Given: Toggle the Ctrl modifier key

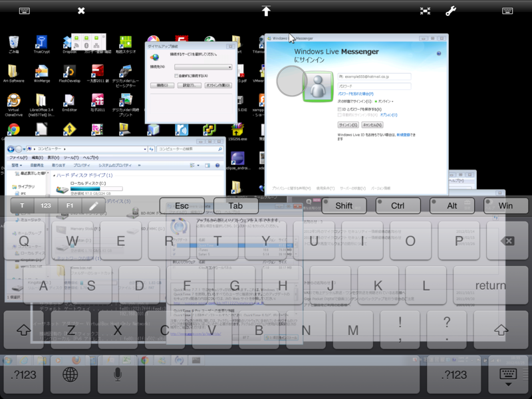Looking at the screenshot, I should pyautogui.click(x=398, y=205).
